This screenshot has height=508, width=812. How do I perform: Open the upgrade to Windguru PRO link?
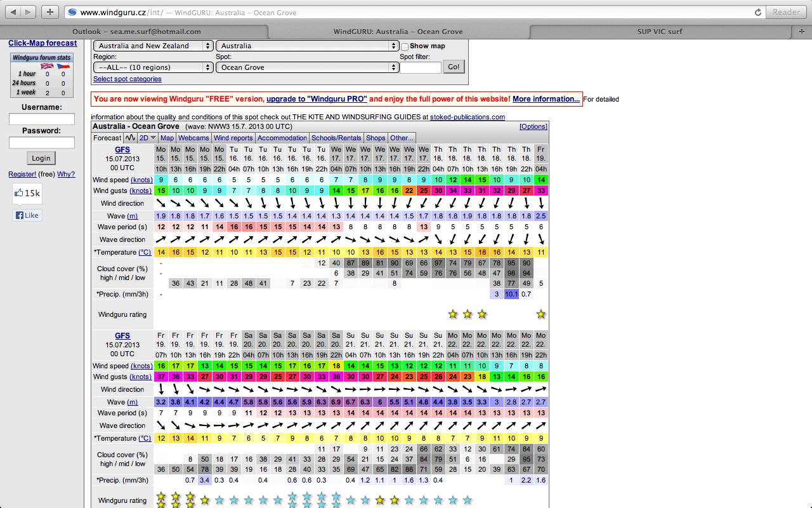(317, 99)
